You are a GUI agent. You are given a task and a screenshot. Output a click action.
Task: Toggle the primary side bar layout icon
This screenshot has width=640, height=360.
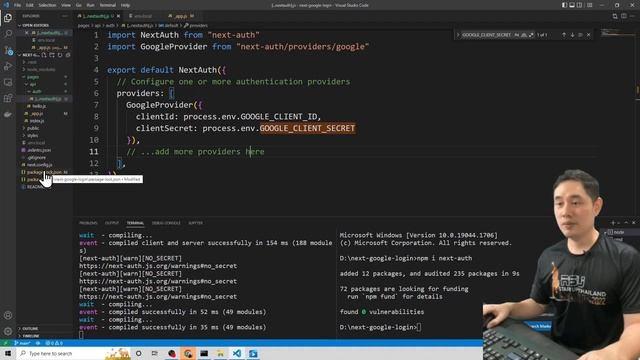coord(564,5)
